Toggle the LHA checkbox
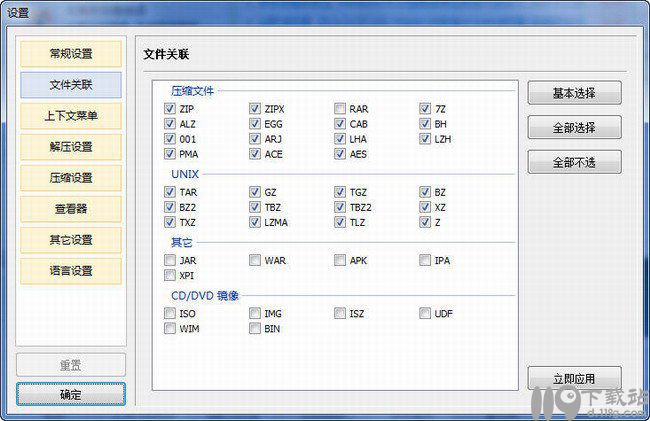 point(340,139)
